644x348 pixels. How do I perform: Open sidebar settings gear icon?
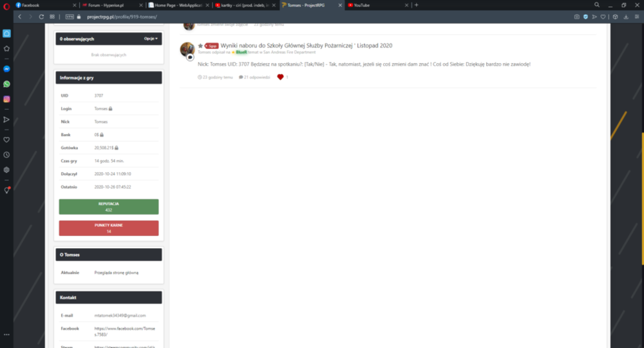(x=6, y=169)
